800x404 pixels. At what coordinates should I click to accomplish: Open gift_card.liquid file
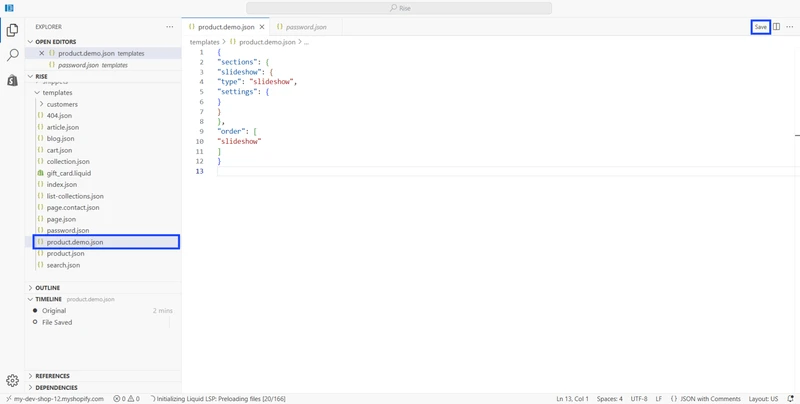tap(68, 173)
